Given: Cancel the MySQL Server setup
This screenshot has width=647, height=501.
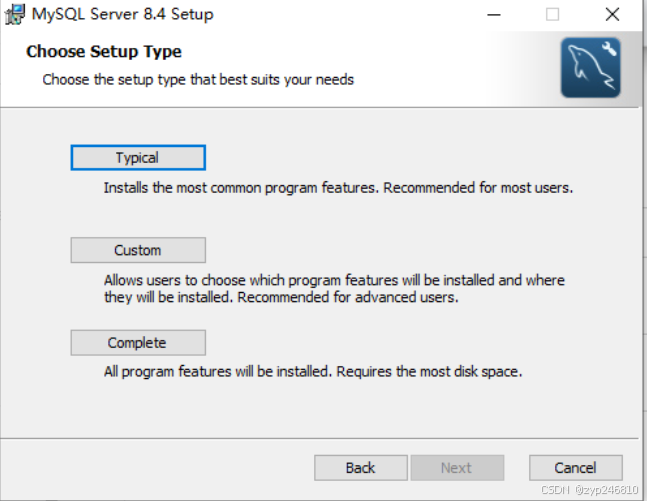Looking at the screenshot, I should 576,468.
